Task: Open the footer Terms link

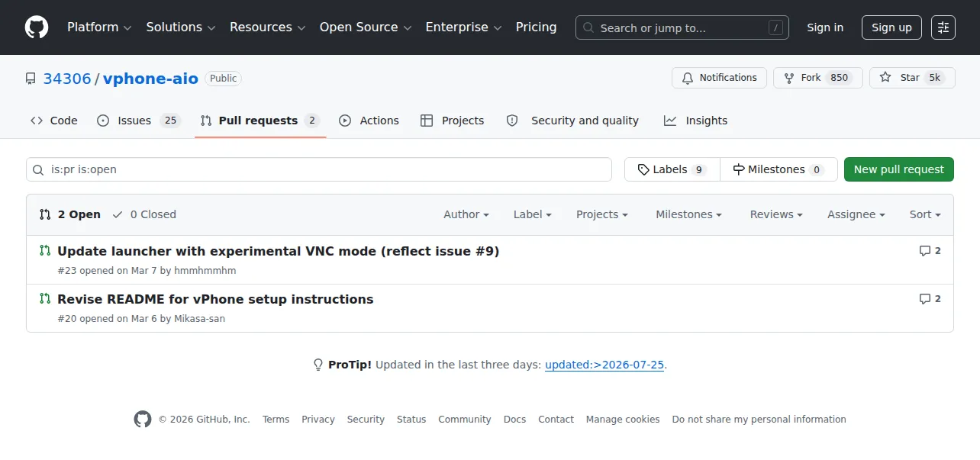Action: [x=276, y=420]
